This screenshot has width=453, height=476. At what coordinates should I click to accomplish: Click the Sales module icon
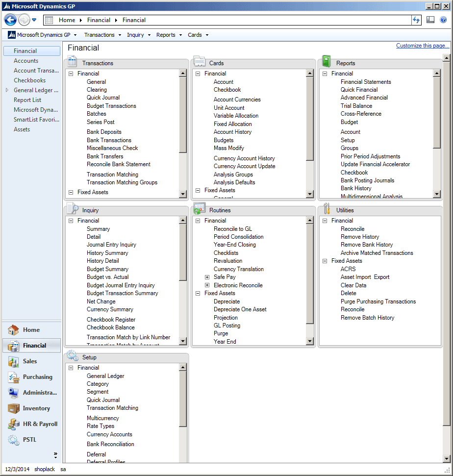click(x=13, y=361)
